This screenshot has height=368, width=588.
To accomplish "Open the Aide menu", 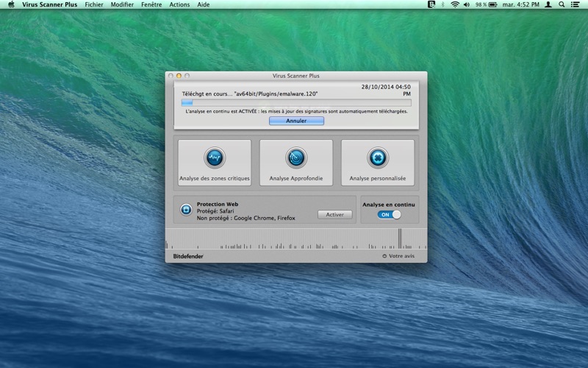I will pos(204,4).
